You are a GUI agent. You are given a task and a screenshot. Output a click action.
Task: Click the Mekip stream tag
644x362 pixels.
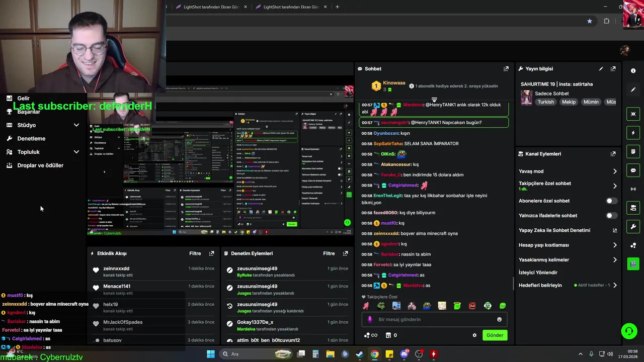pos(569,102)
